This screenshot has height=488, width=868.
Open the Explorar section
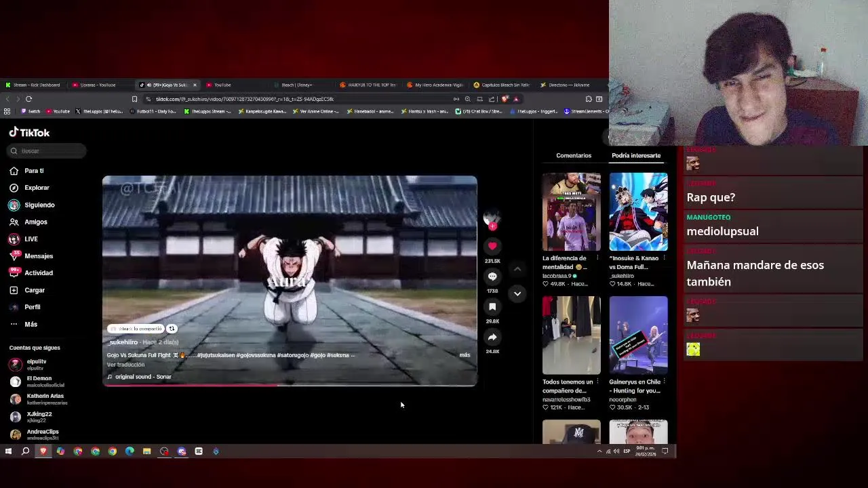click(x=30, y=188)
